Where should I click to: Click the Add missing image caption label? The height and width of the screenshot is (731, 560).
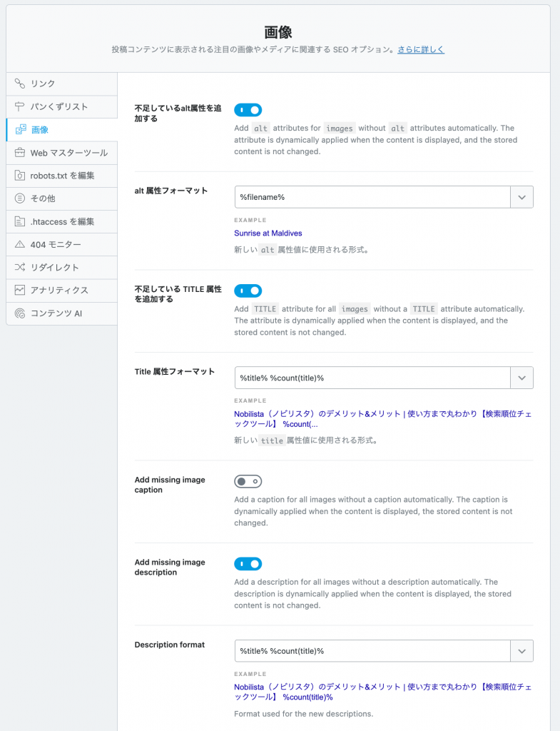tap(170, 485)
